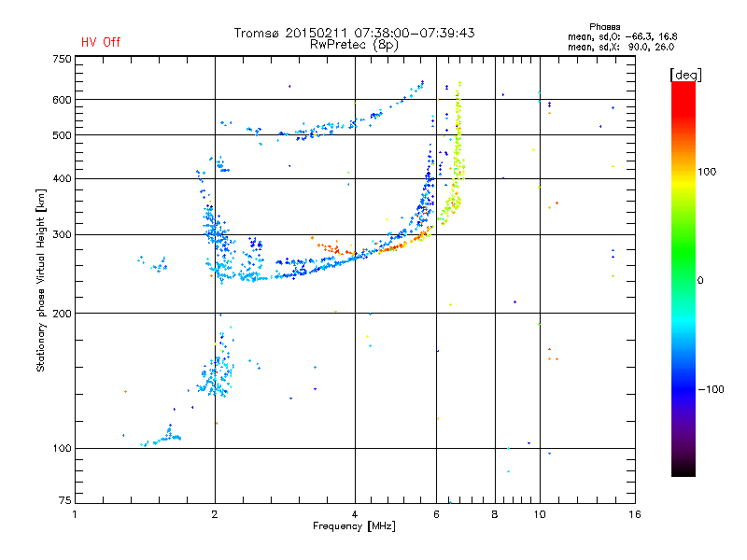
Task: Click the x-axis '10' tick label
Action: [x=540, y=515]
